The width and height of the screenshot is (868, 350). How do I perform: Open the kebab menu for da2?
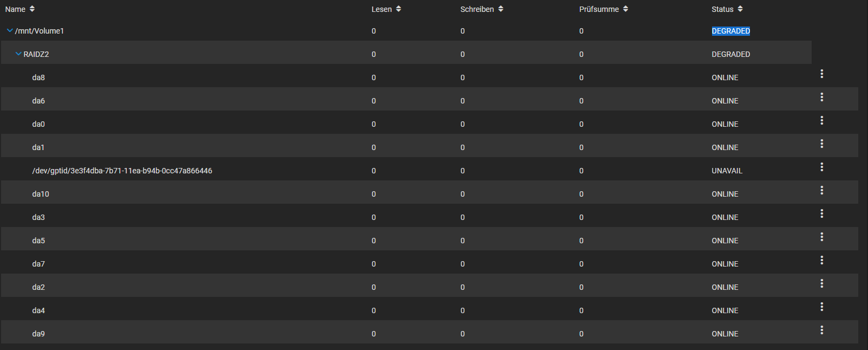[821, 283]
